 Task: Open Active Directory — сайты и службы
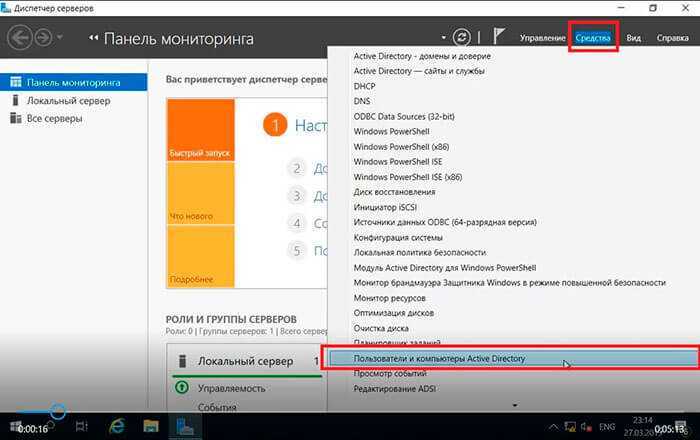[x=419, y=71]
